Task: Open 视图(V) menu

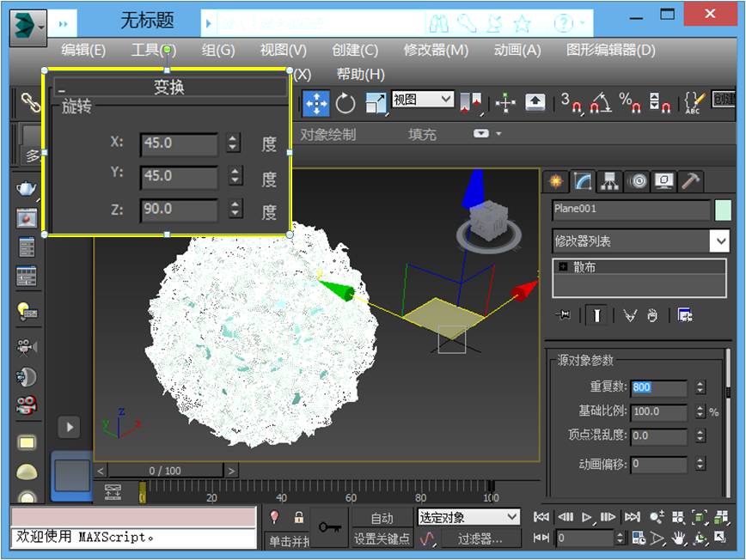Action: (x=284, y=50)
